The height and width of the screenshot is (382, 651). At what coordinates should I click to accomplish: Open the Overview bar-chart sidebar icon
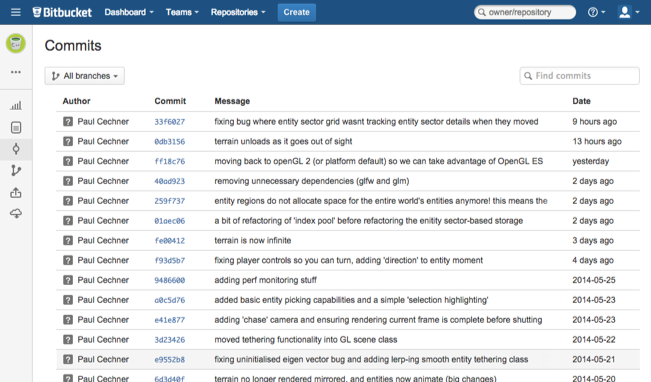[16, 105]
